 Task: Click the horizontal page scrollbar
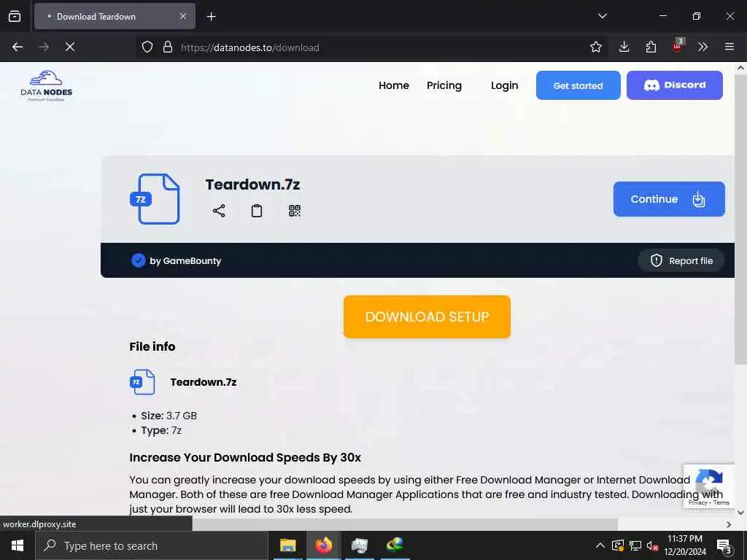(405, 524)
